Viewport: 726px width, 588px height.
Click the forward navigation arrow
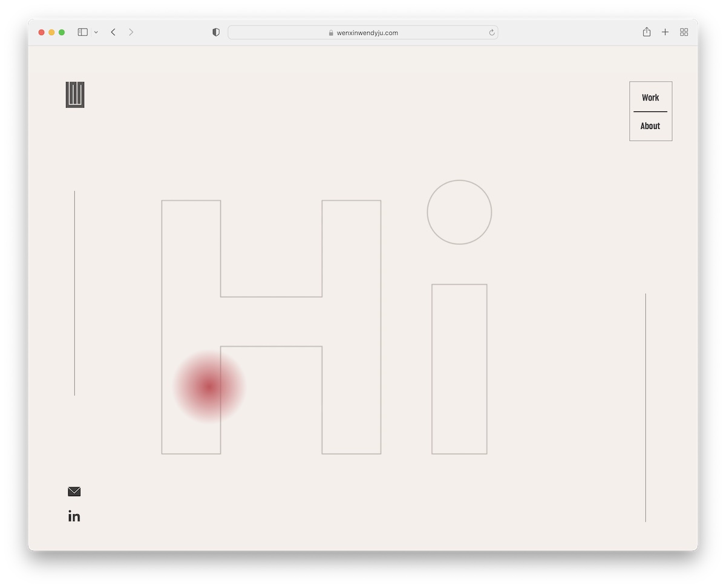[131, 32]
